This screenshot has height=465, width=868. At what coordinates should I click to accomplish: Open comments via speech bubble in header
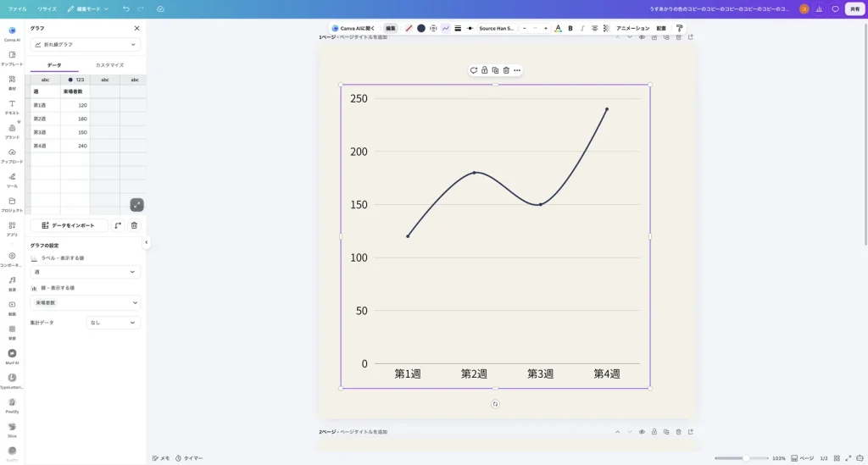point(835,8)
